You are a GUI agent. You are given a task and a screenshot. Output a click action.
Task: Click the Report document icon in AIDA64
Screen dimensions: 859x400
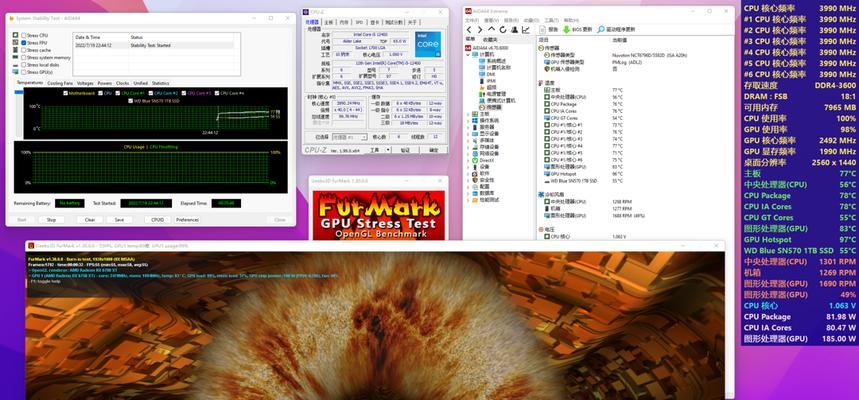click(x=543, y=30)
